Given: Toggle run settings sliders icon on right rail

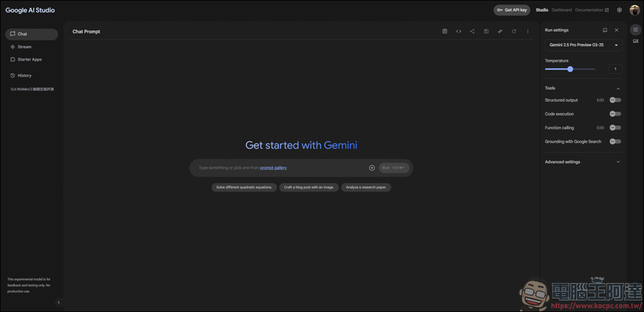Looking at the screenshot, I should (636, 30).
